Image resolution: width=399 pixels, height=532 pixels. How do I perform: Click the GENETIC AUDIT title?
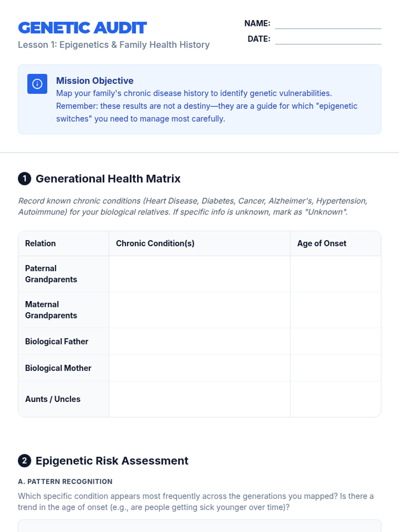pyautogui.click(x=82, y=28)
